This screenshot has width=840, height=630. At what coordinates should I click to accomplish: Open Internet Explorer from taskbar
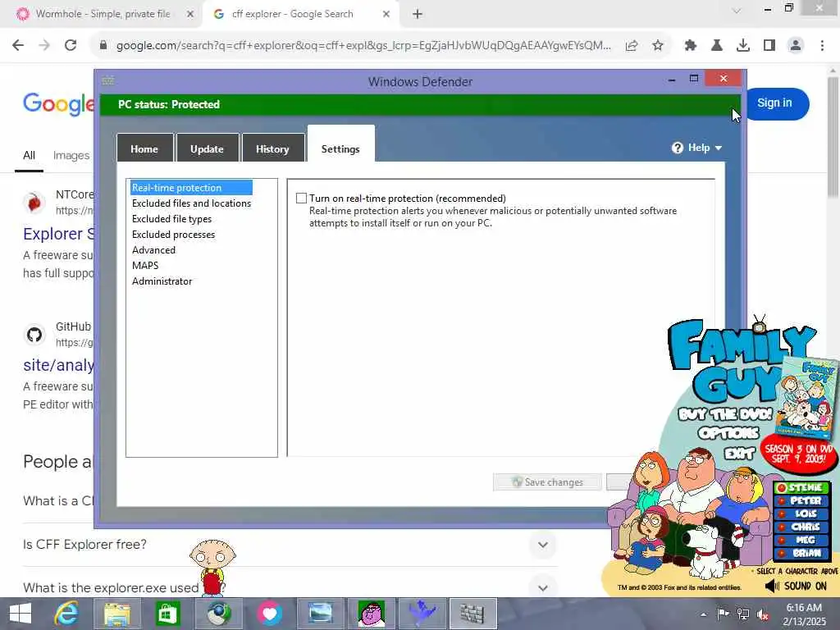pyautogui.click(x=66, y=614)
